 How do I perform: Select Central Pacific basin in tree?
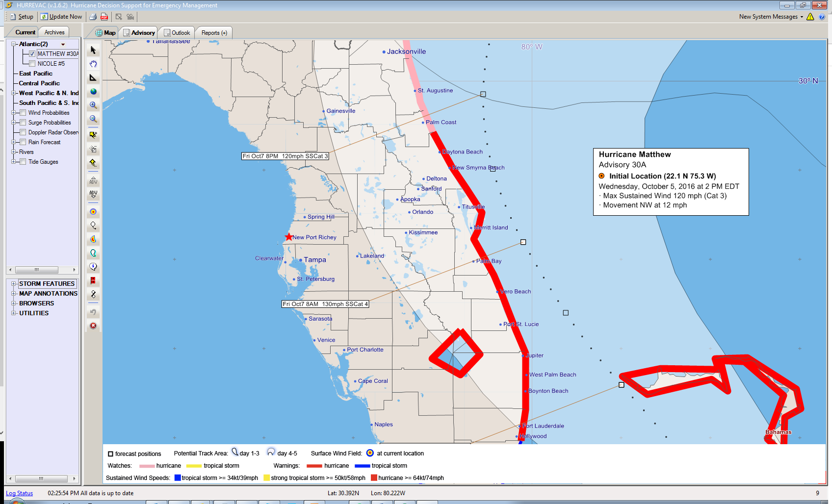click(39, 83)
